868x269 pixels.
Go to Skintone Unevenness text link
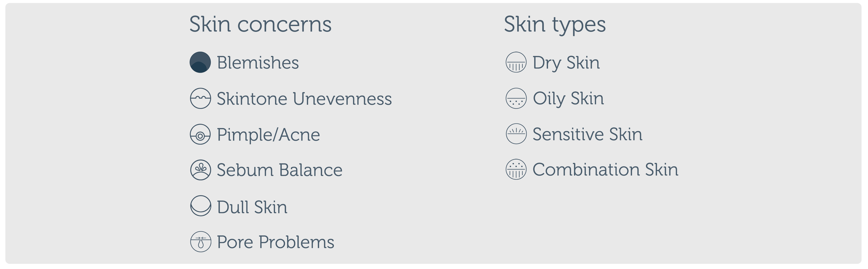point(304,99)
